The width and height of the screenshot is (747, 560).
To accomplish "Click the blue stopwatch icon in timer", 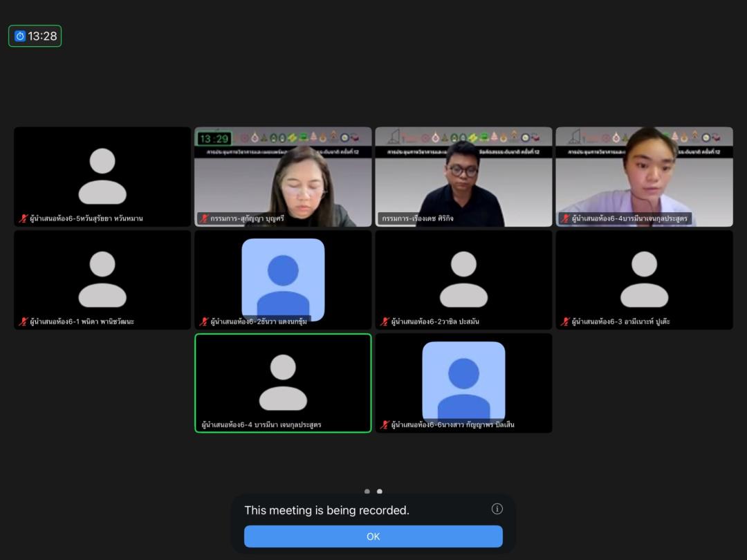I will pyautogui.click(x=20, y=36).
